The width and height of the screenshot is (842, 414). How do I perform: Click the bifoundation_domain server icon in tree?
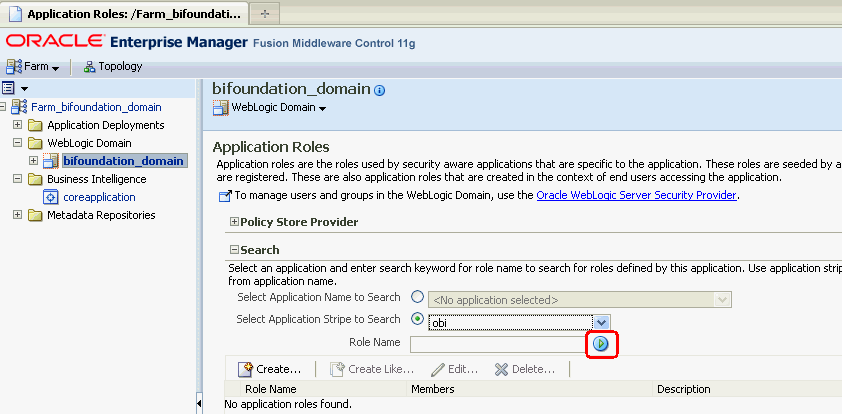click(50, 161)
